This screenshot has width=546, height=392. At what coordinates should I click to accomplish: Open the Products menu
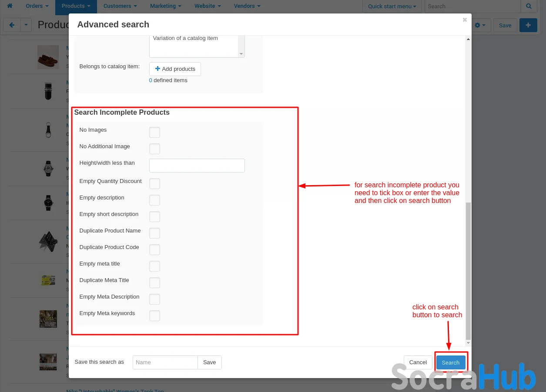76,6
